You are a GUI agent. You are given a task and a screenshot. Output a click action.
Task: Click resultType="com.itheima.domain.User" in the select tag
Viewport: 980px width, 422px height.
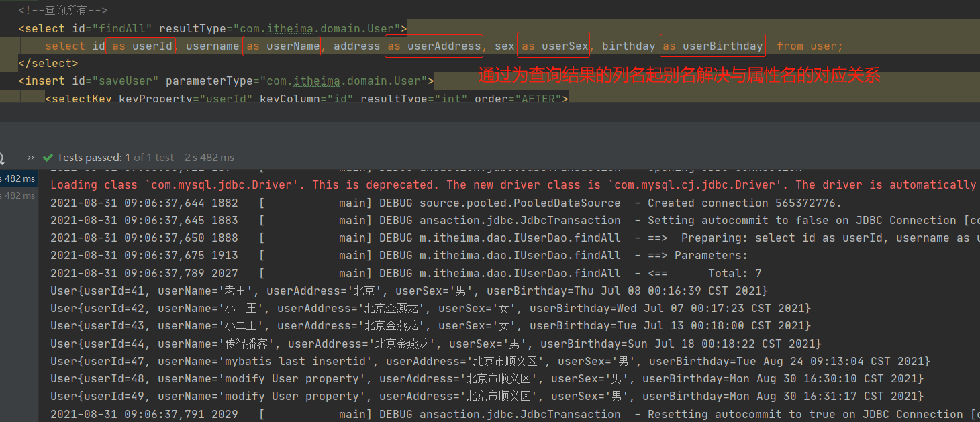tap(280, 28)
